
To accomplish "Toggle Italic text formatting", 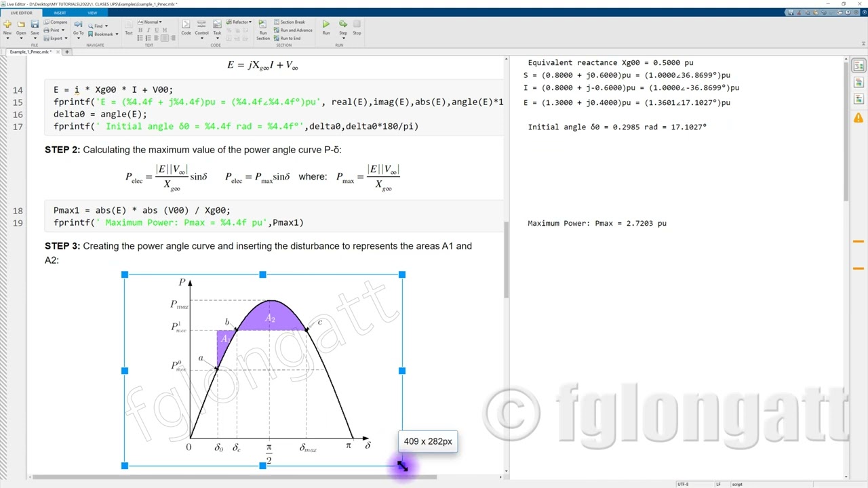I will pos(148,30).
